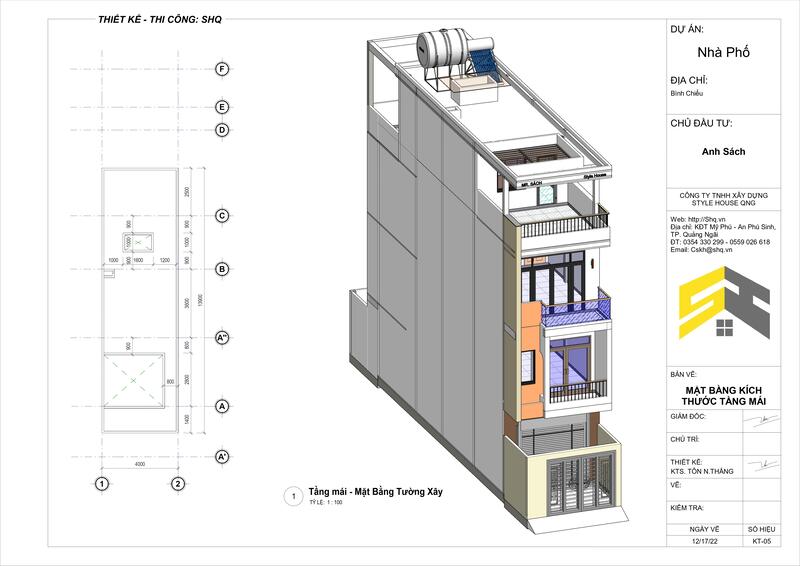Click view number bubble beside Tầng mái title
The height and width of the screenshot is (566, 800).
(293, 496)
